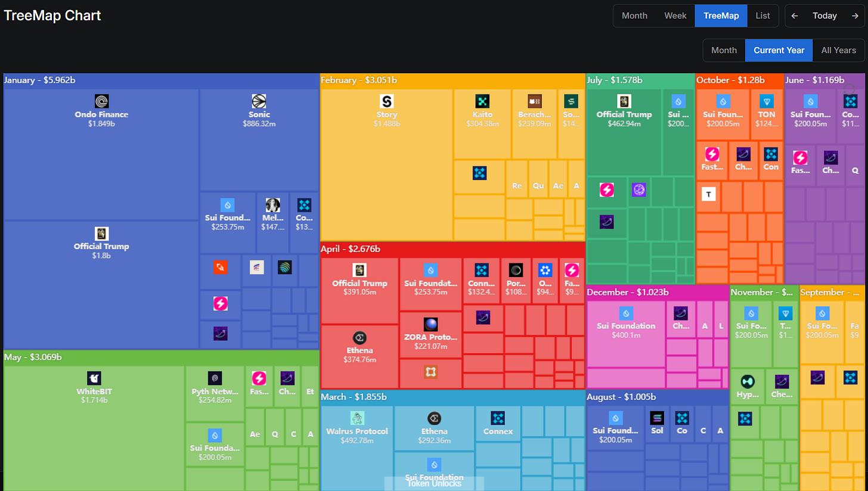The image size is (868, 491).
Task: Click the Sui Foundation icon in September
Action: (x=822, y=313)
